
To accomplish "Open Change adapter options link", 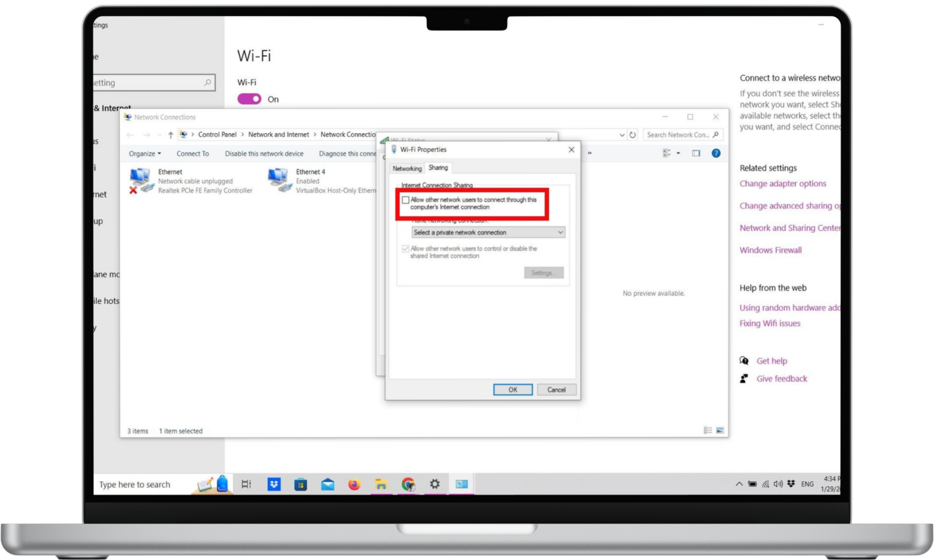I will (x=782, y=184).
